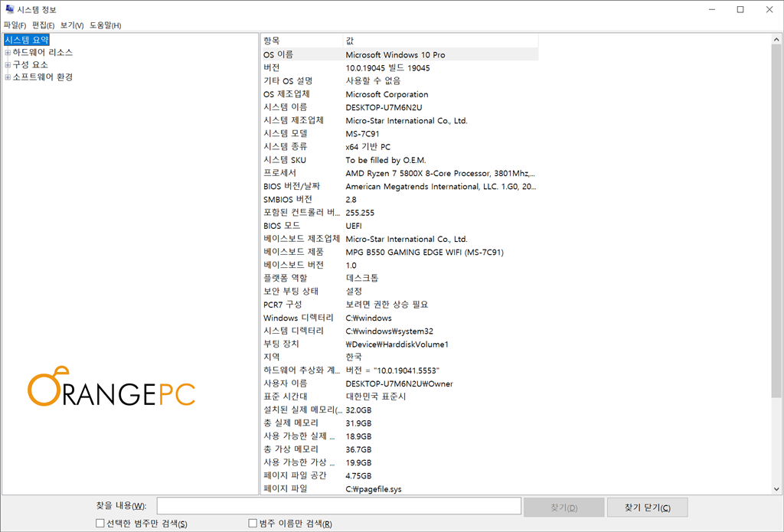This screenshot has width=784, height=532.
Task: Select the DESKTOP-U7M6N2U system name value
Action: coord(384,107)
